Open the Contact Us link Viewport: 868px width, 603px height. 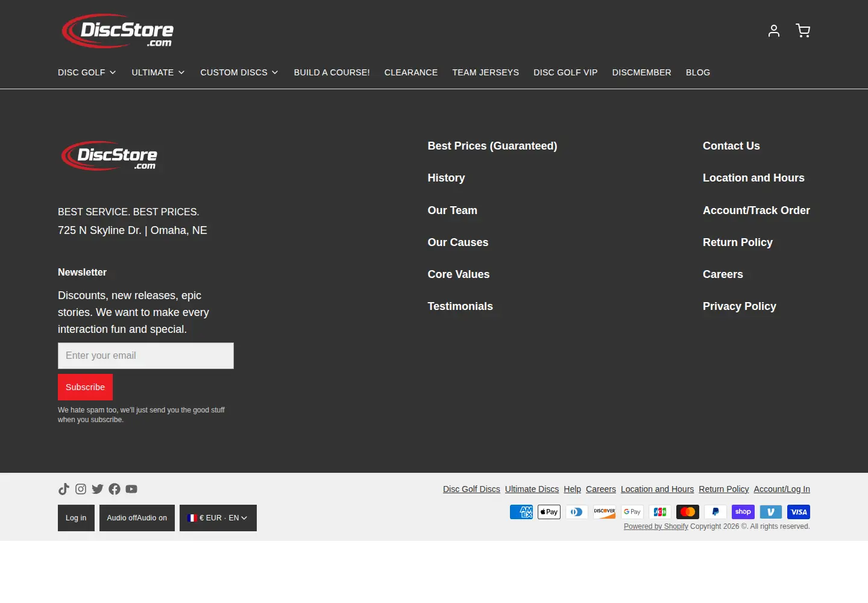pyautogui.click(x=731, y=146)
